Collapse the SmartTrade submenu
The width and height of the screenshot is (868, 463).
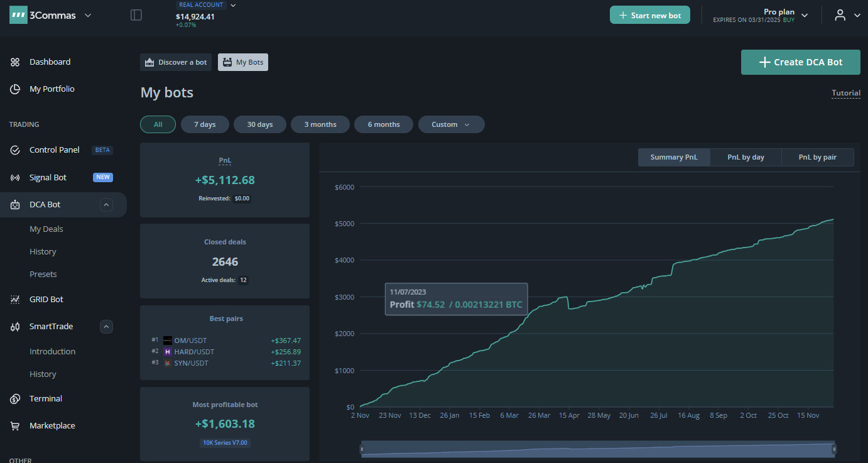click(107, 327)
